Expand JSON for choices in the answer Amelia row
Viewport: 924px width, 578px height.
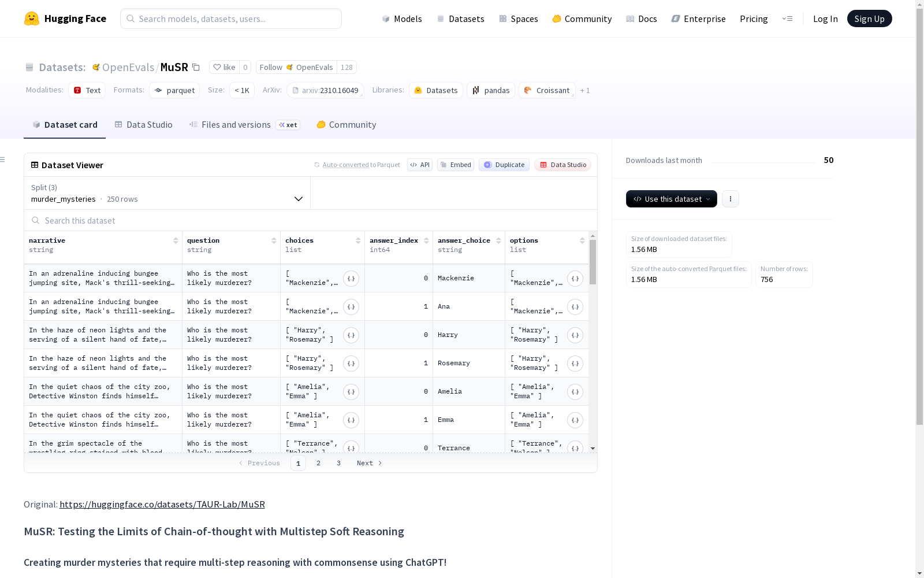(x=351, y=392)
